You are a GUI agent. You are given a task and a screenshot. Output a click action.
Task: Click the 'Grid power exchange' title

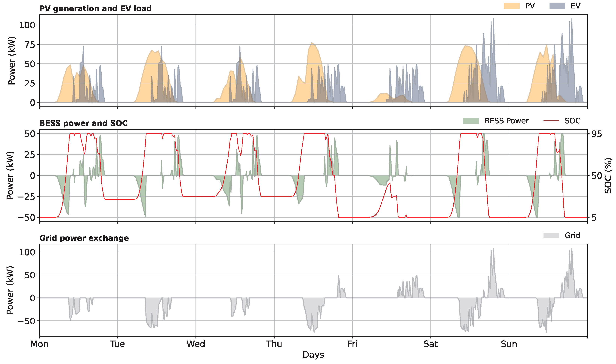(84, 238)
